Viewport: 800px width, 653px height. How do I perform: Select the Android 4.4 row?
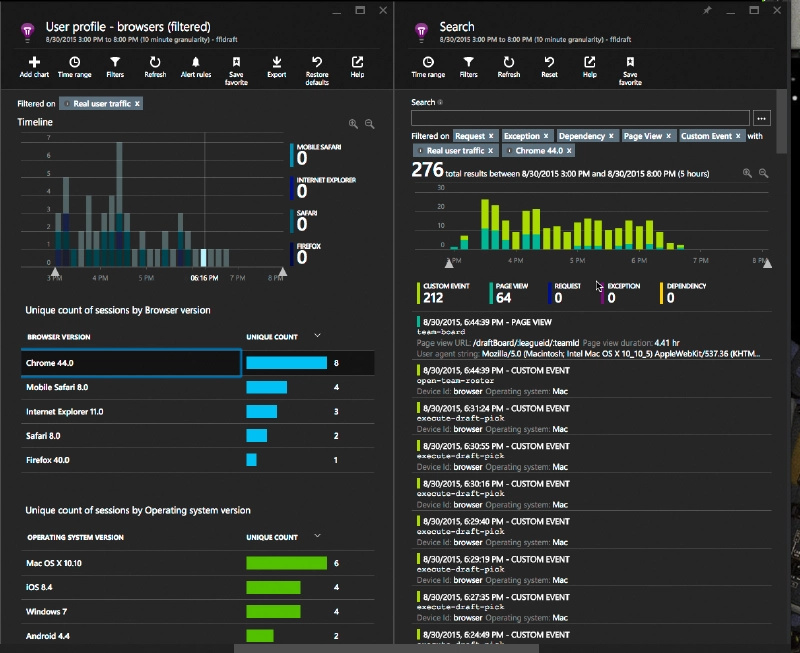point(197,636)
